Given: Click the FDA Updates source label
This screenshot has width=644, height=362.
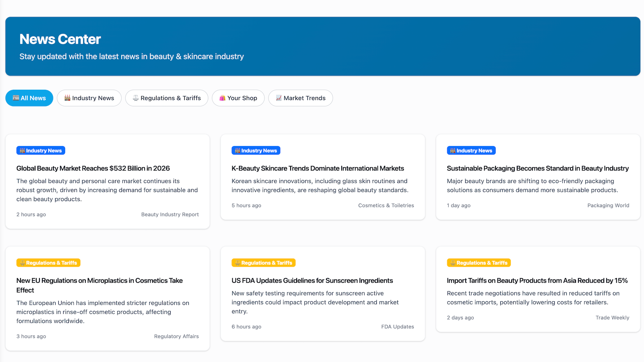Looking at the screenshot, I should click(397, 327).
